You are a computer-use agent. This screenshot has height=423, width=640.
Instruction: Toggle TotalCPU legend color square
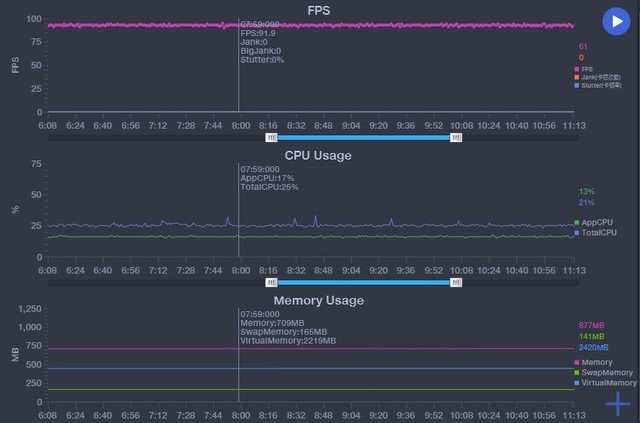(577, 232)
